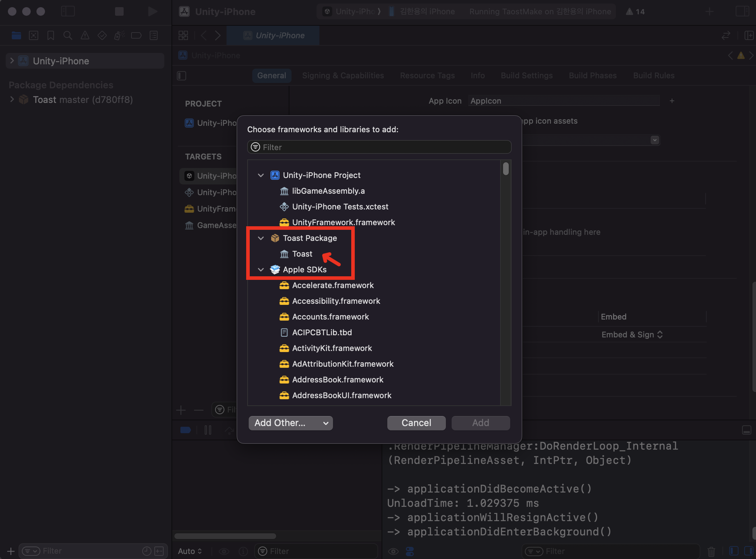
Task: Toggle the navigator sidebar button in toolbar
Action: tap(68, 11)
